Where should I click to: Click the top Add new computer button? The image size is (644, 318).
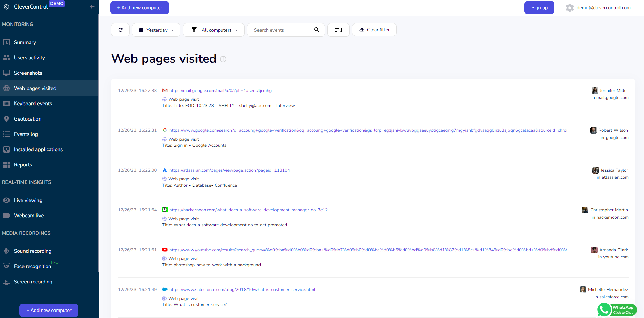[x=140, y=8]
